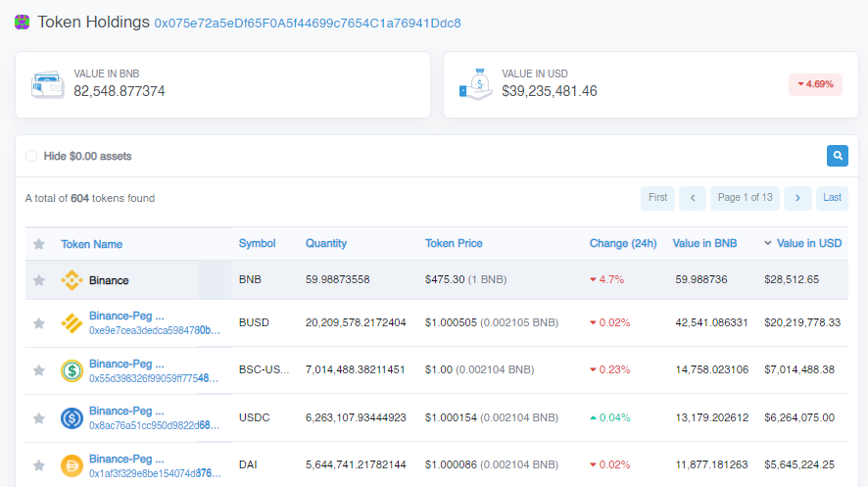Click the BUSD quantity 20,209,578.2172404
868x487 pixels.
point(356,322)
